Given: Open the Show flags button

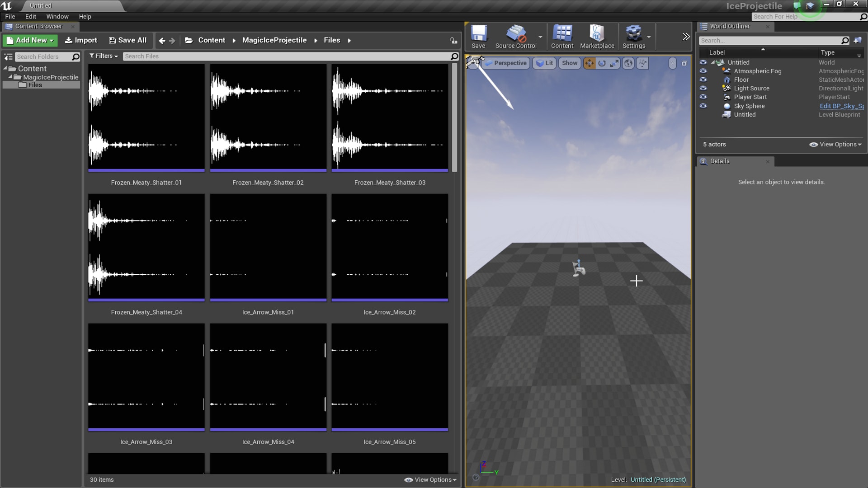Looking at the screenshot, I should [x=570, y=63].
